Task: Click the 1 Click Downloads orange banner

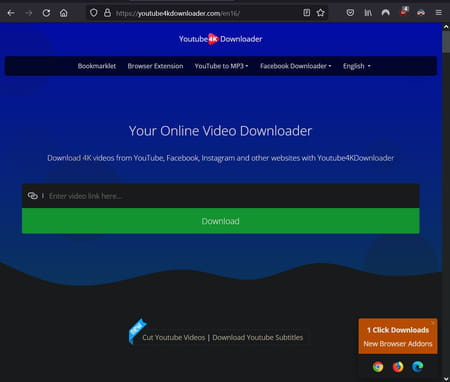Action: [x=398, y=336]
